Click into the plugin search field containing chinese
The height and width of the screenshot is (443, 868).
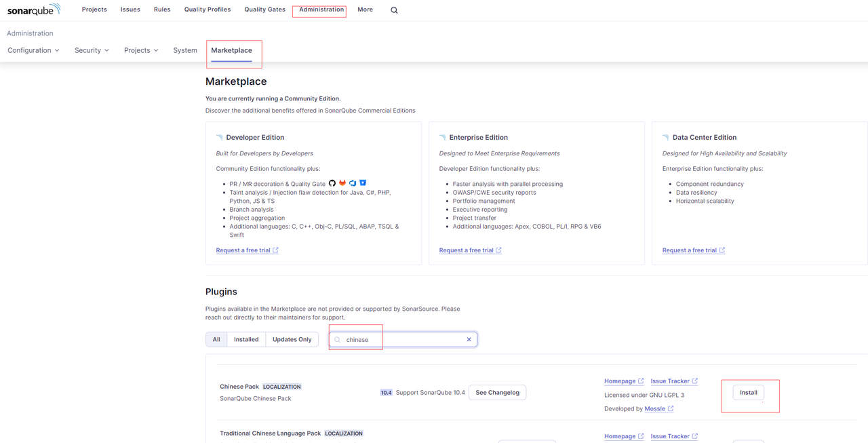click(x=403, y=339)
